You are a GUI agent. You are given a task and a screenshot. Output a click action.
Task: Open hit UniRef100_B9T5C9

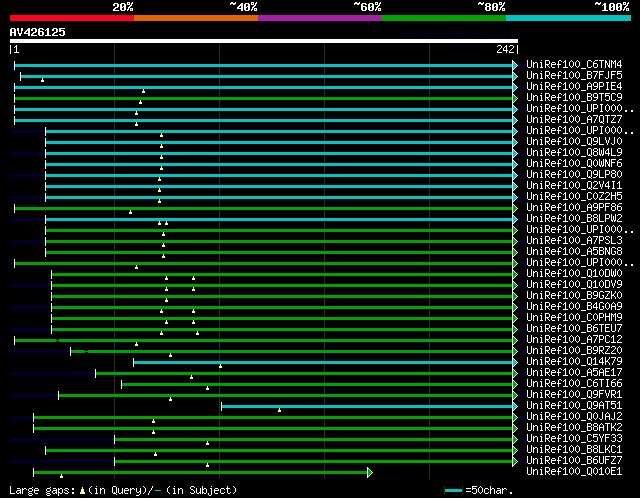pyautogui.click(x=574, y=98)
